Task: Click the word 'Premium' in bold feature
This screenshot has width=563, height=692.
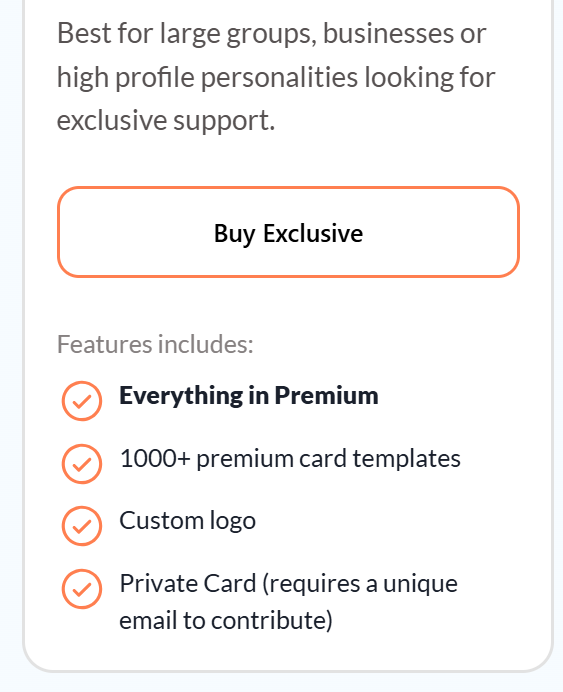Action: (x=327, y=395)
